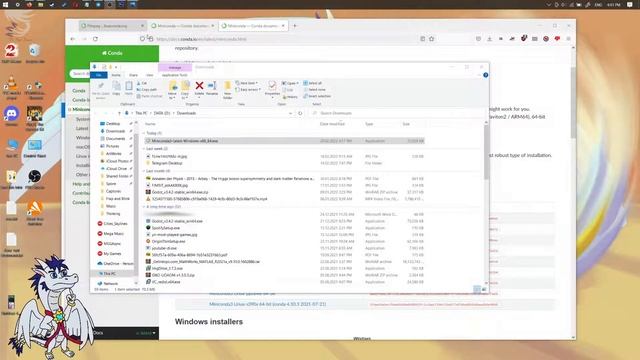Select Documents in the navigation pane
Image resolution: width=640 pixels, height=360 pixels.
pos(115,139)
